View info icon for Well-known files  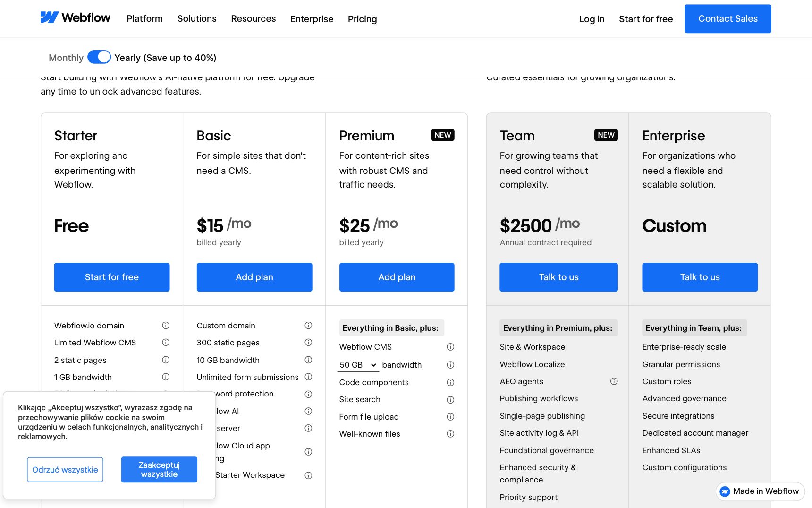pyautogui.click(x=450, y=434)
